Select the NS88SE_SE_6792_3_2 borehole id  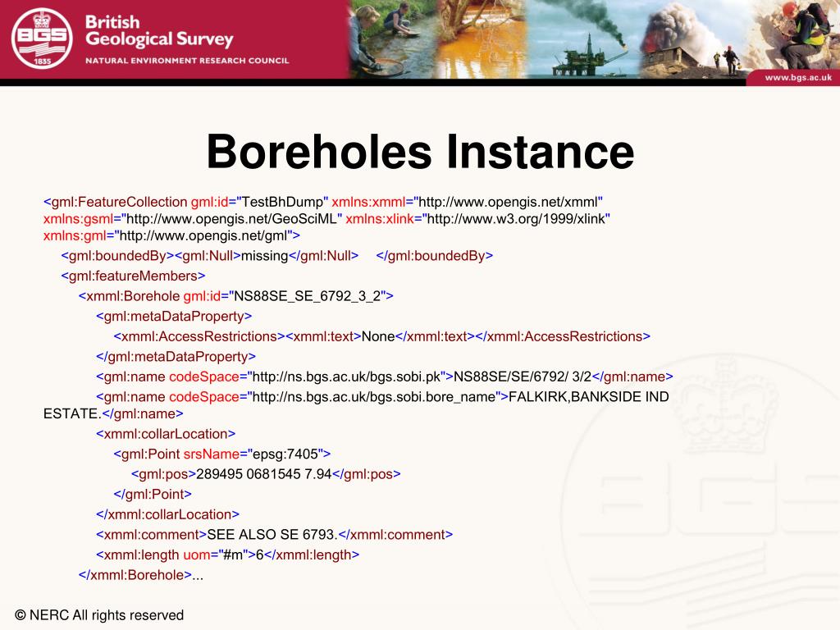[308, 296]
